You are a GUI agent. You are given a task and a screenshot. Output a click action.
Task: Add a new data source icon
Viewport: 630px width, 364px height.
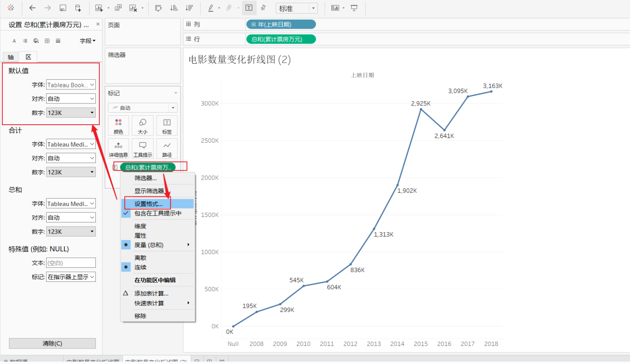tap(78, 8)
